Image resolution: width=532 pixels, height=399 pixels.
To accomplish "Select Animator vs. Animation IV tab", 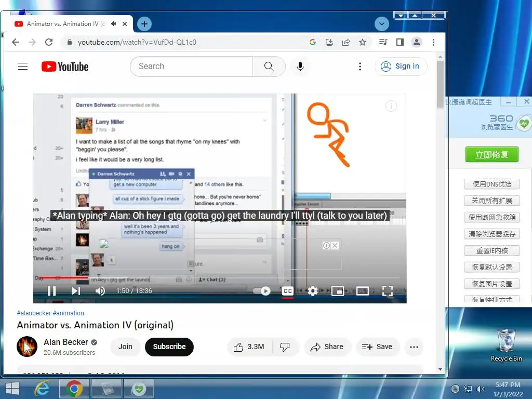I will coord(66,24).
